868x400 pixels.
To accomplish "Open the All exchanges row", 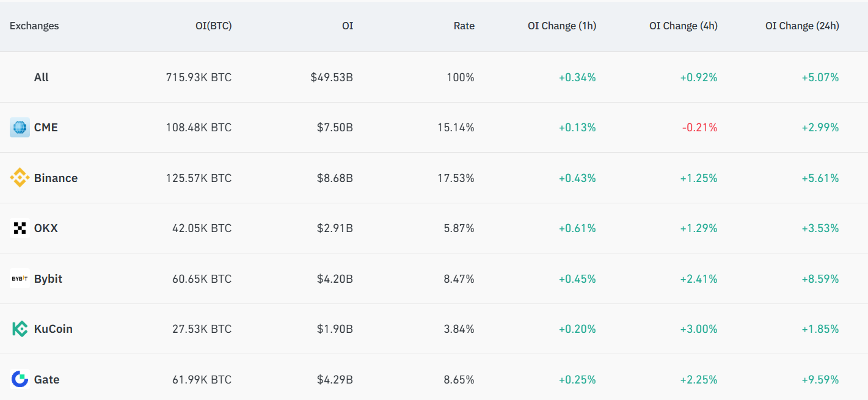I will point(41,77).
